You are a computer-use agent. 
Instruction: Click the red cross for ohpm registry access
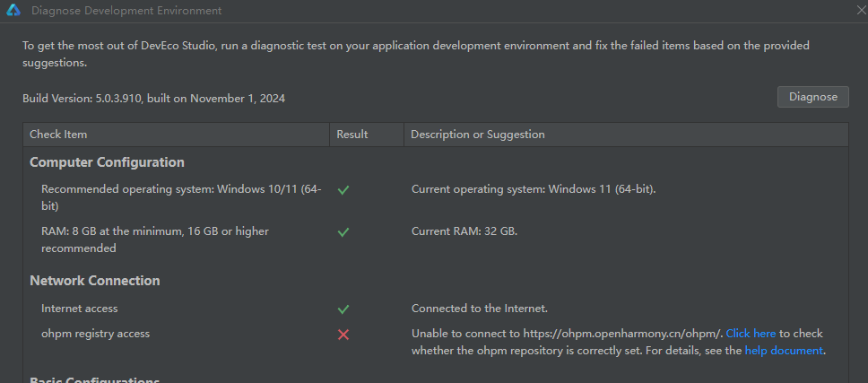point(343,335)
